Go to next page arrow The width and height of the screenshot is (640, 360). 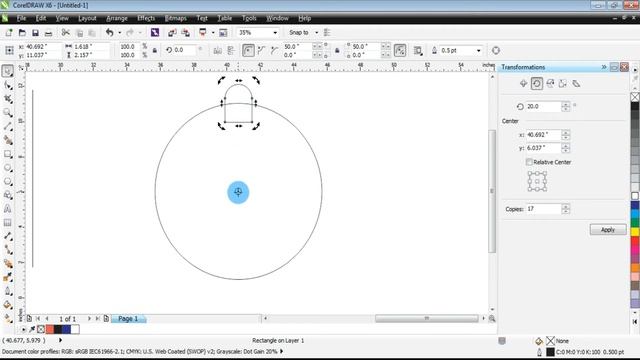(x=89, y=318)
